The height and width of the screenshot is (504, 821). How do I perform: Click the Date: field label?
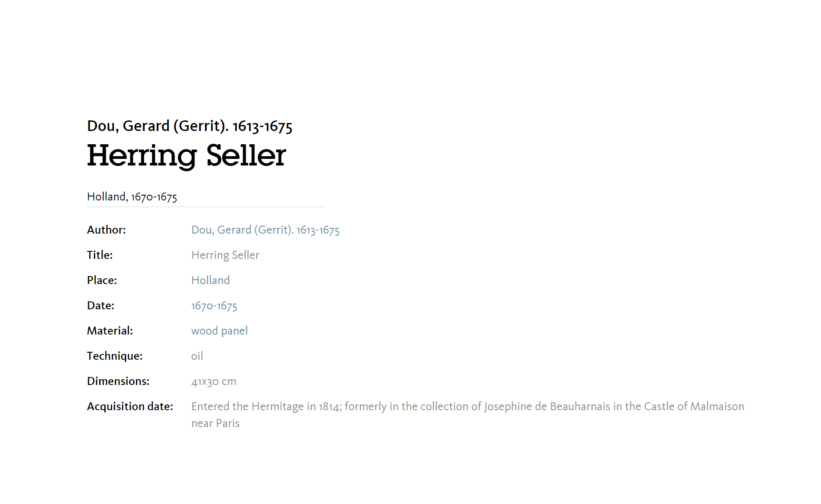point(100,306)
